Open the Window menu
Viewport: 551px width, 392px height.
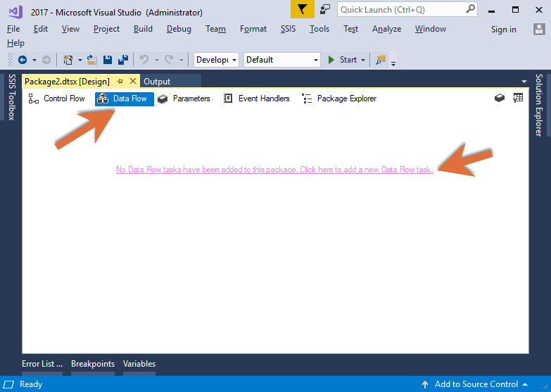point(431,29)
